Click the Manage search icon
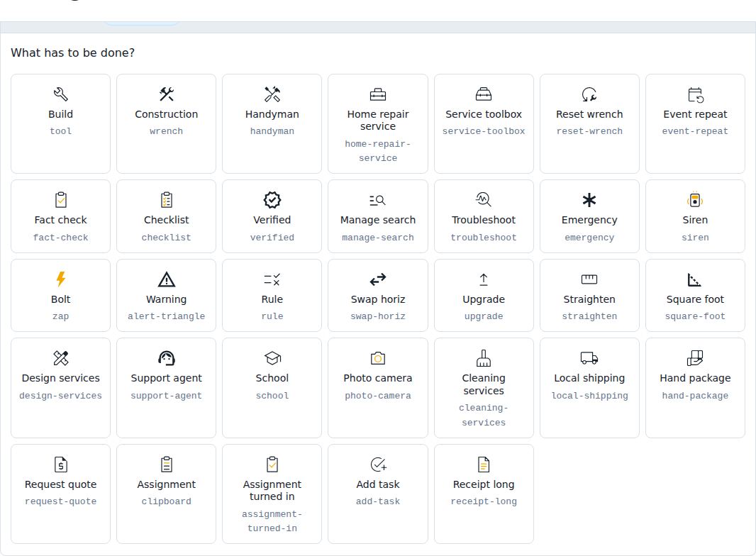 [378, 200]
